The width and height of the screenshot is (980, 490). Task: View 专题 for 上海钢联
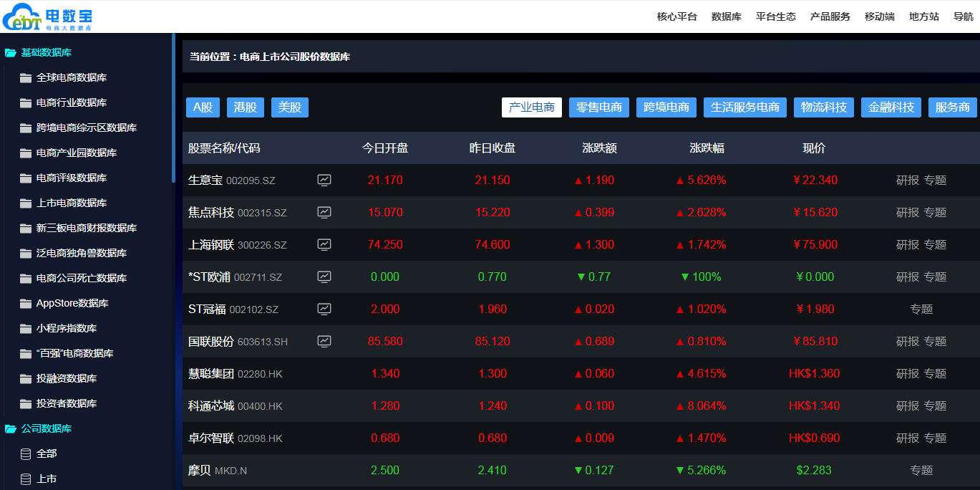(935, 244)
